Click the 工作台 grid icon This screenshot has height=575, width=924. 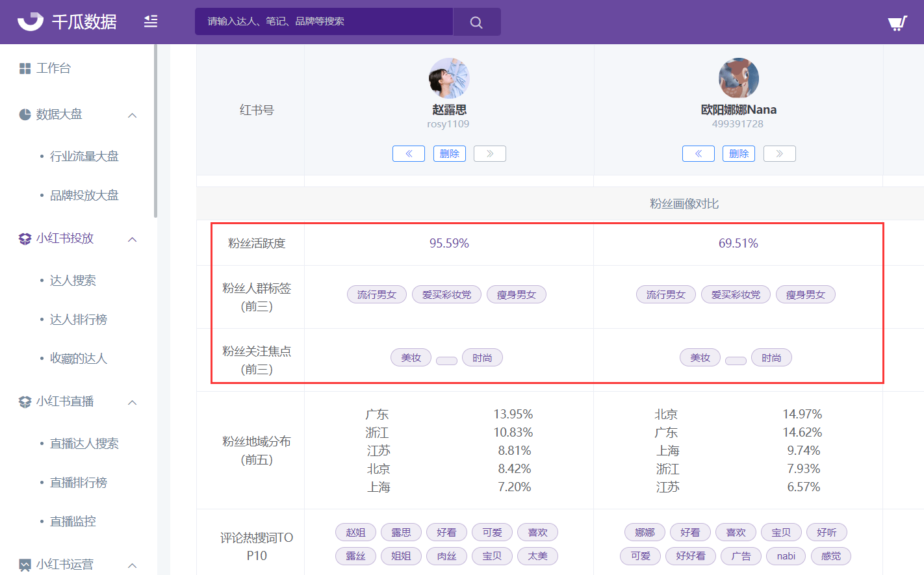tap(25, 68)
